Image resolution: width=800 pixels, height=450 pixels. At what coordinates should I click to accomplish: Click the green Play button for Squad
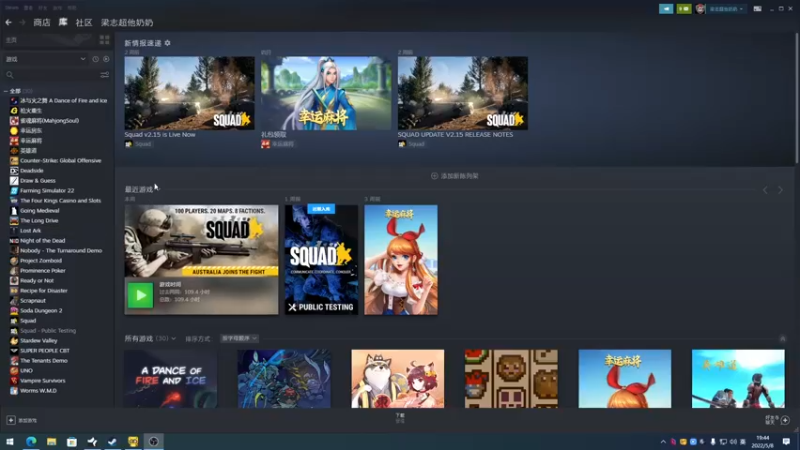140,295
